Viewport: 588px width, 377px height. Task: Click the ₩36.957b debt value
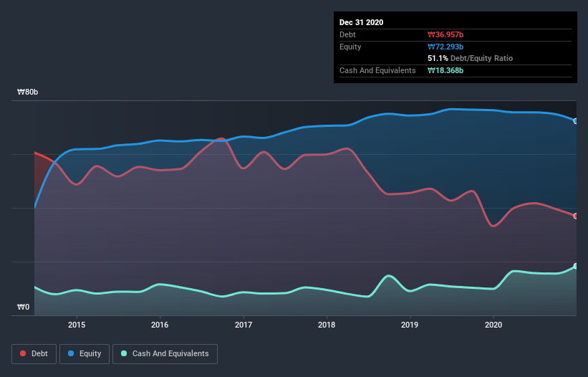pyautogui.click(x=445, y=35)
